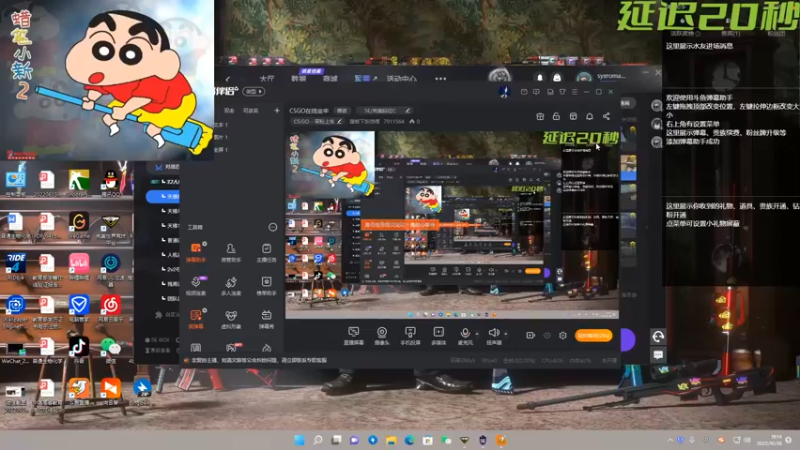The image size is (800, 450).
Task: Open the 5E notifications bell
Action: pyautogui.click(x=540, y=78)
